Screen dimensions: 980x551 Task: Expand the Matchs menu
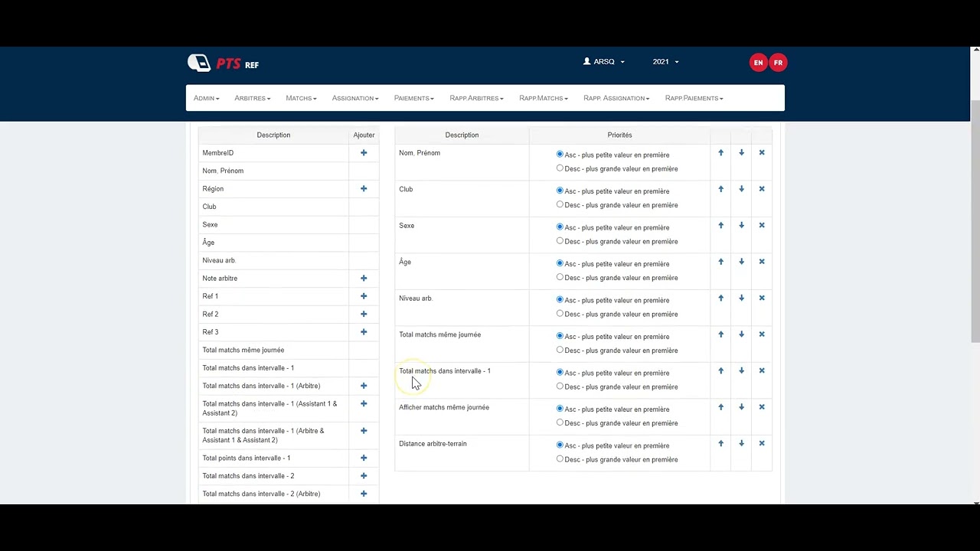click(301, 98)
